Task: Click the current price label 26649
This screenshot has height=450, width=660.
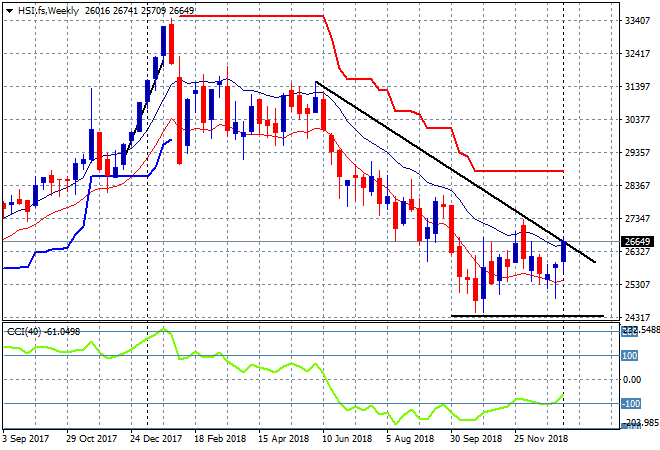Action: tap(637, 242)
